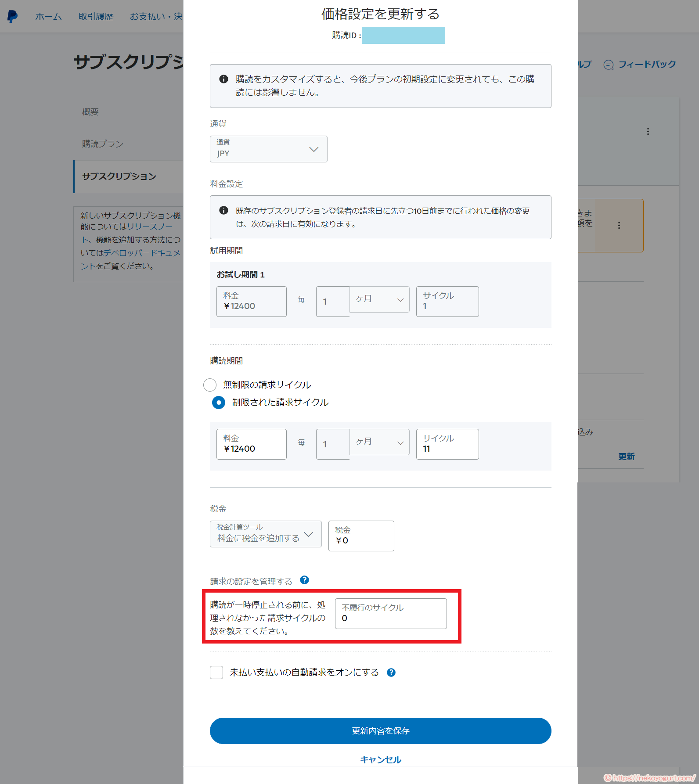Click trial period 料金 ¥12400 field
The width and height of the screenshot is (699, 784).
pyautogui.click(x=251, y=302)
